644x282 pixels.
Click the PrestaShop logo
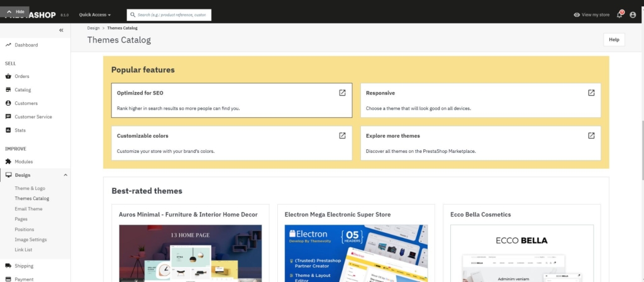coord(30,15)
